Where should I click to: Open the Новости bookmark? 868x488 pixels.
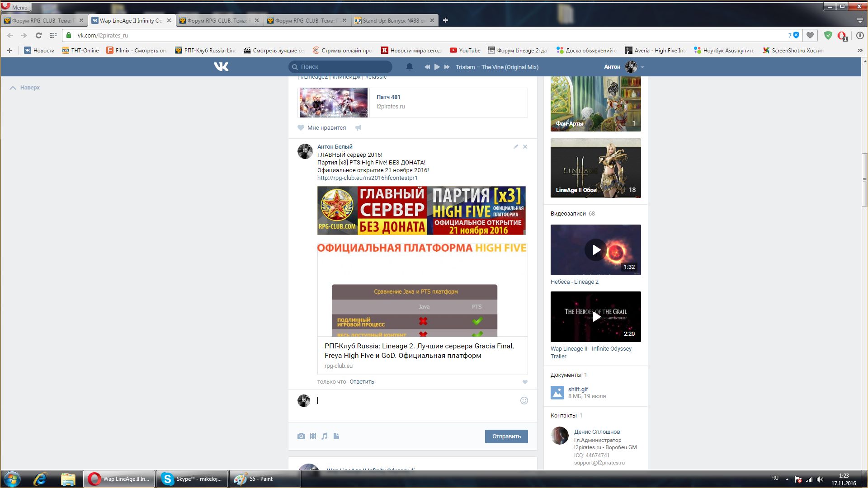pyautogui.click(x=39, y=50)
